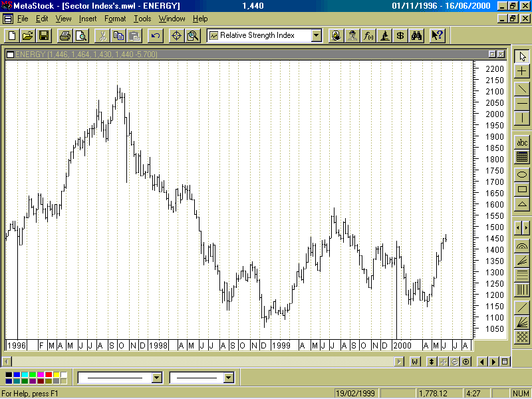Select the abc text tool

(522, 142)
